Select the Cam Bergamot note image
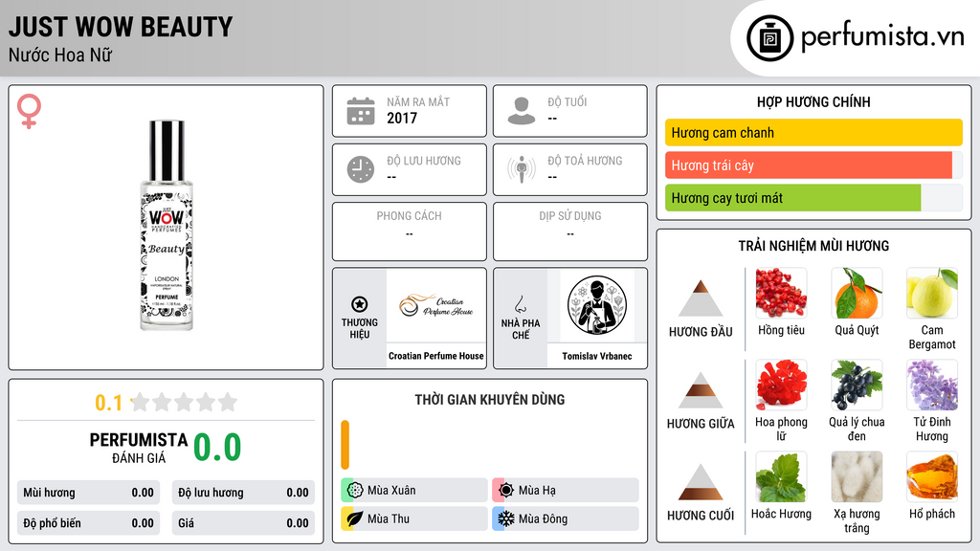The image size is (980, 551). tap(932, 293)
